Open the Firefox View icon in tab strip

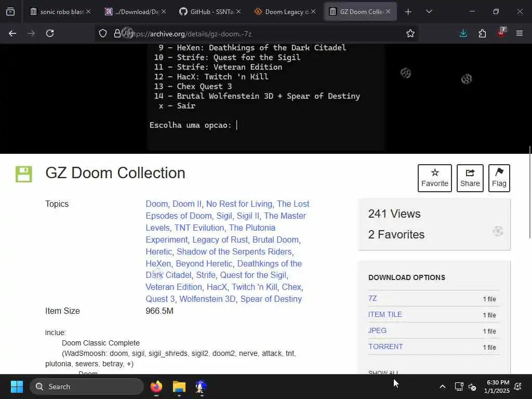[10, 12]
